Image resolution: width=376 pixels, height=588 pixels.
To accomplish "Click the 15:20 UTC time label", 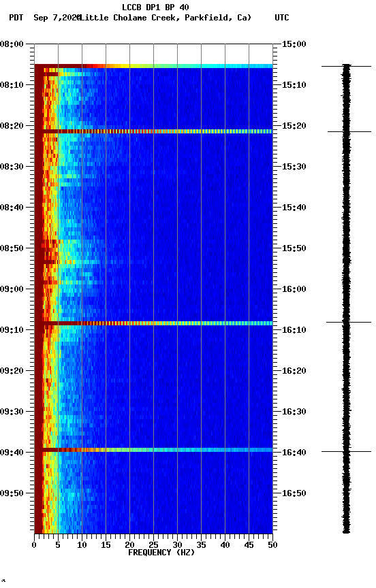I will pyautogui.click(x=294, y=126).
